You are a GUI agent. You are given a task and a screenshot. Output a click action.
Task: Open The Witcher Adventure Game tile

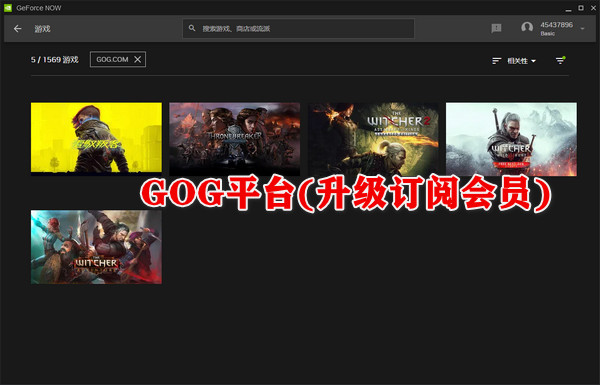[96, 247]
